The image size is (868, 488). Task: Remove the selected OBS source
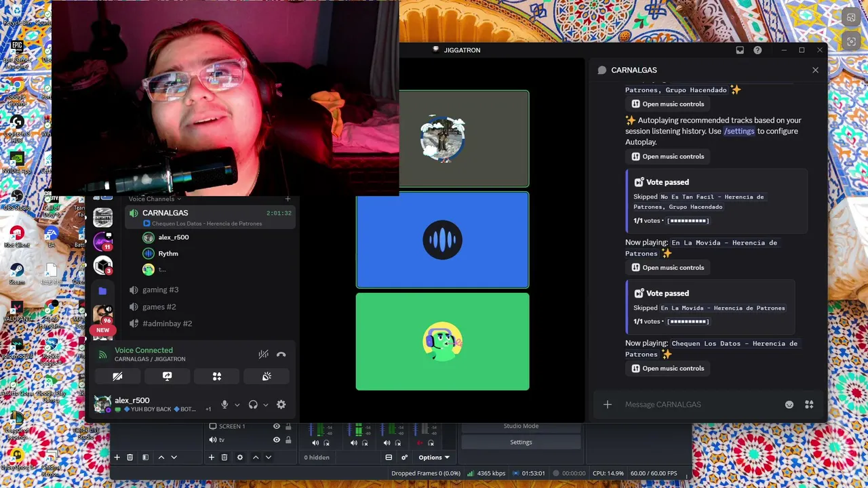[x=224, y=457]
